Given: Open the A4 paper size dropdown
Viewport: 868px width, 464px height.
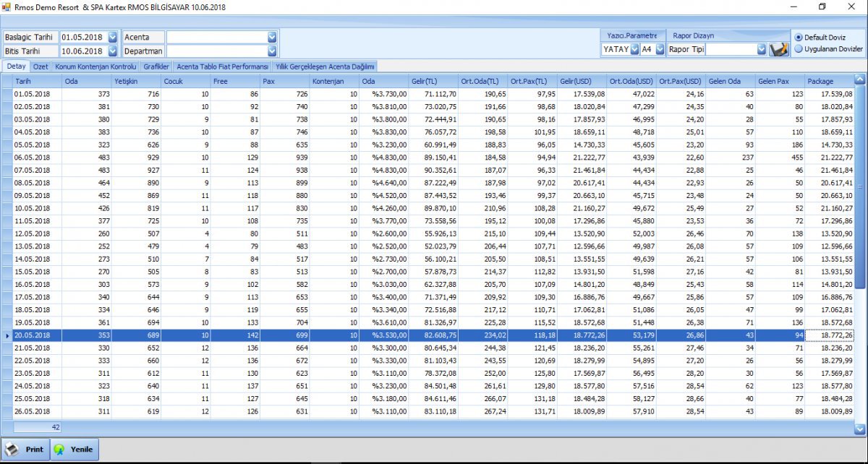Looking at the screenshot, I should pyautogui.click(x=659, y=49).
